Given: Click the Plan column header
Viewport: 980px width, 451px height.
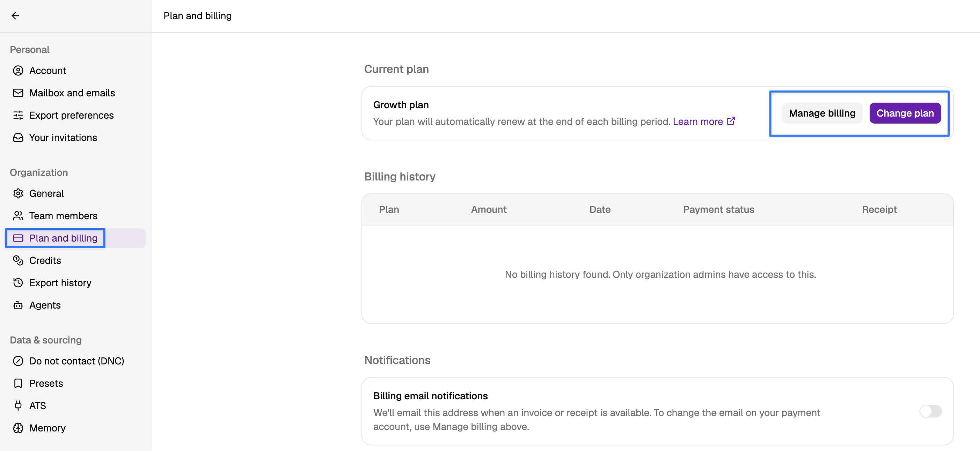Looking at the screenshot, I should pyautogui.click(x=389, y=209).
